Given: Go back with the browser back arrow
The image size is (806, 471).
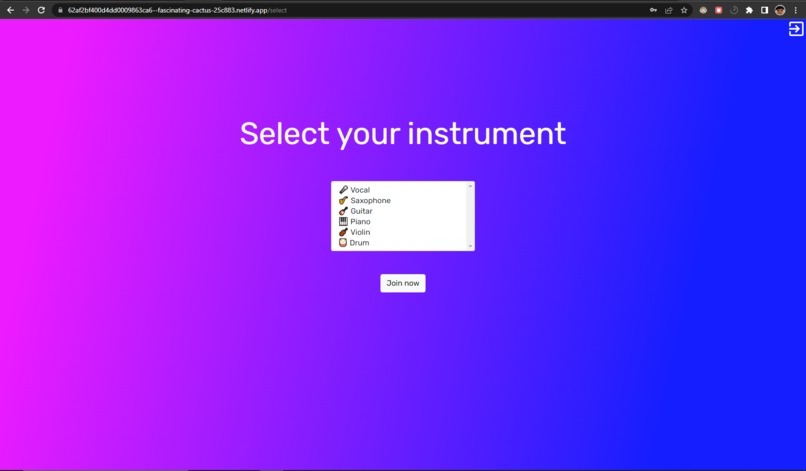Looking at the screenshot, I should 10,10.
